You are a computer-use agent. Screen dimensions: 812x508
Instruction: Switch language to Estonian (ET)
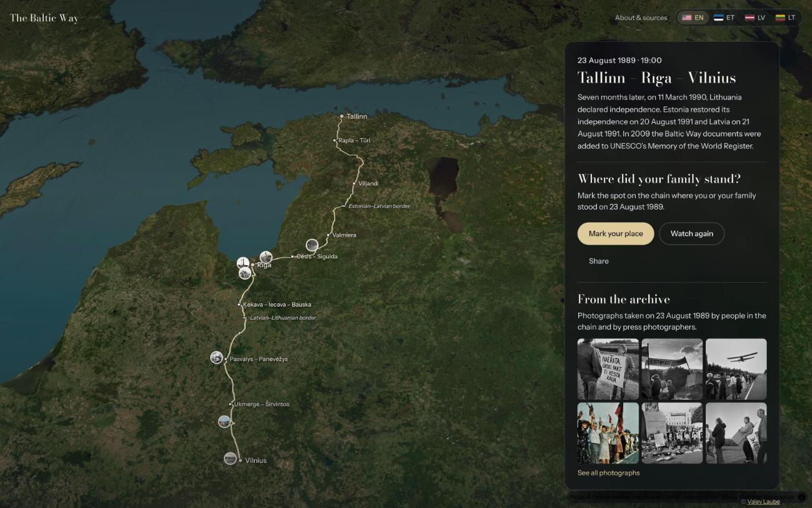(x=724, y=18)
